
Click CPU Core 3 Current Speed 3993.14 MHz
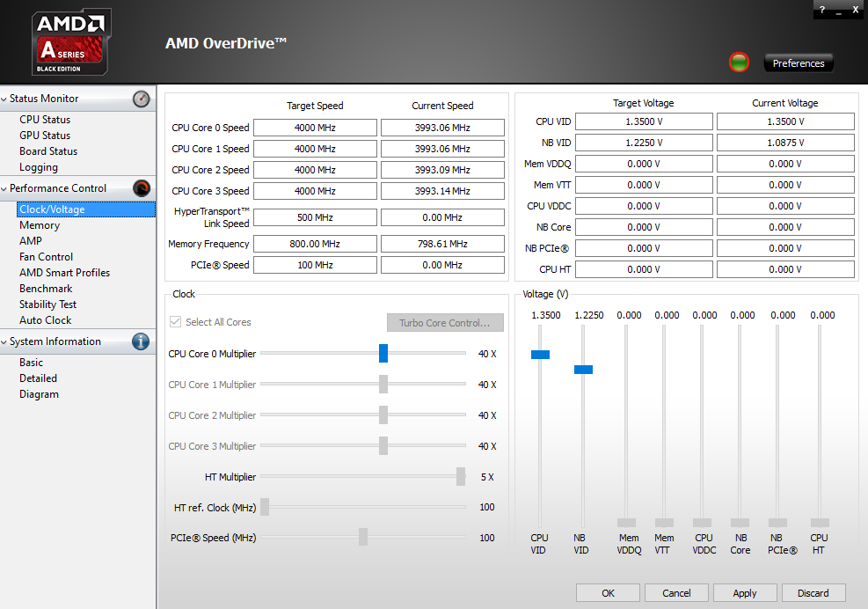pos(442,191)
